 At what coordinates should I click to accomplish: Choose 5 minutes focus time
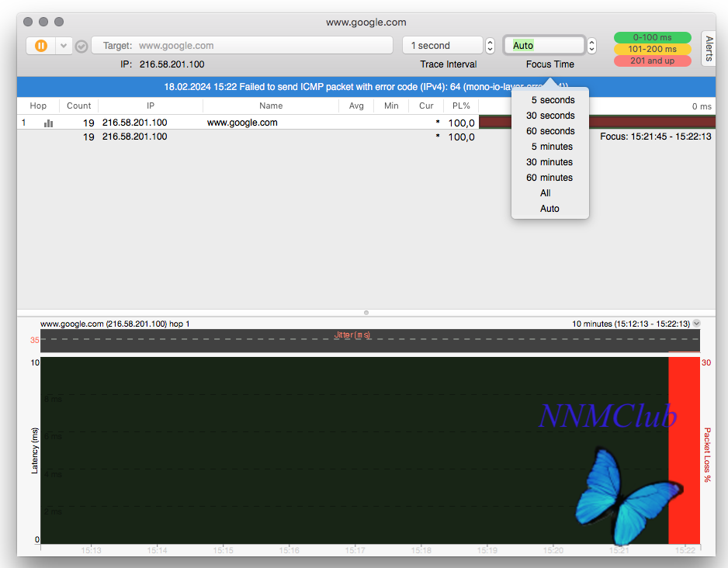552,147
